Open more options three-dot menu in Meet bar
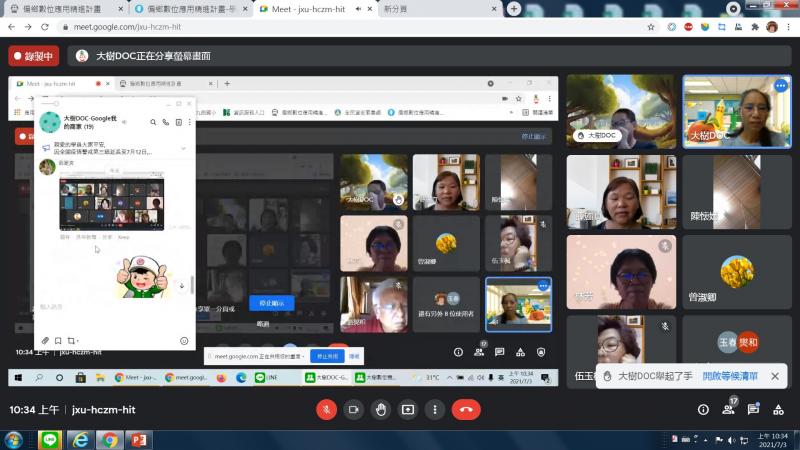 435,410
